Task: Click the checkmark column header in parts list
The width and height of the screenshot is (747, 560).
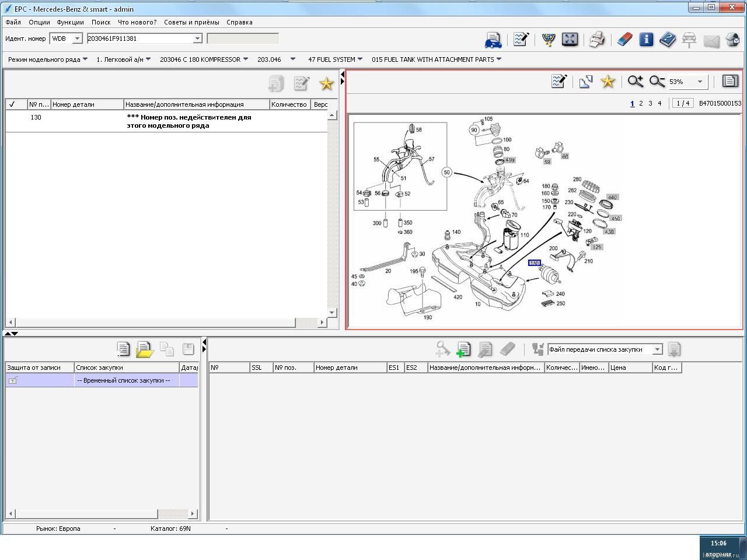Action: 12,104
